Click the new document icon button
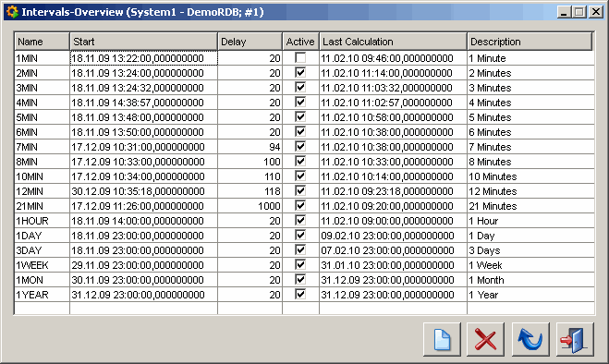The image size is (609, 364). tap(442, 339)
